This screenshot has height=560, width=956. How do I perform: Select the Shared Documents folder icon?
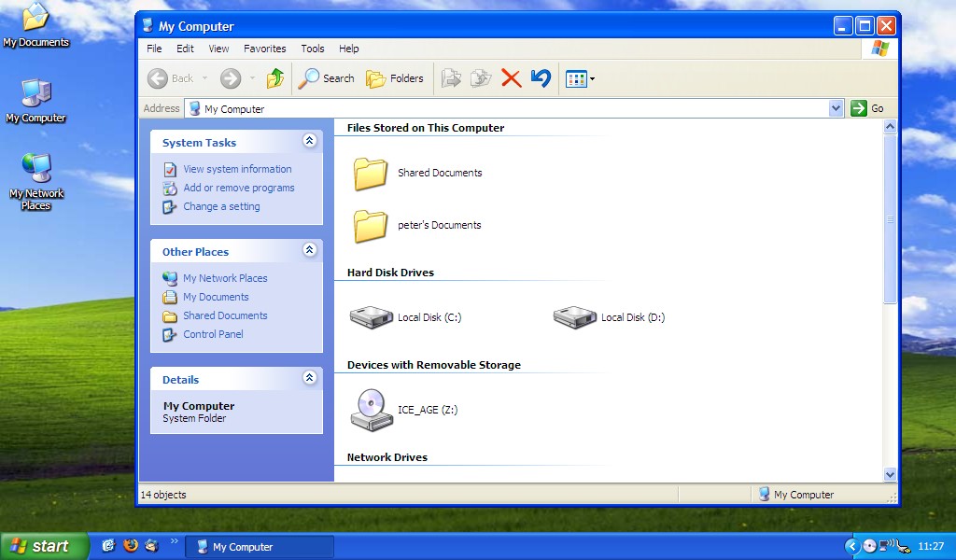tap(370, 173)
